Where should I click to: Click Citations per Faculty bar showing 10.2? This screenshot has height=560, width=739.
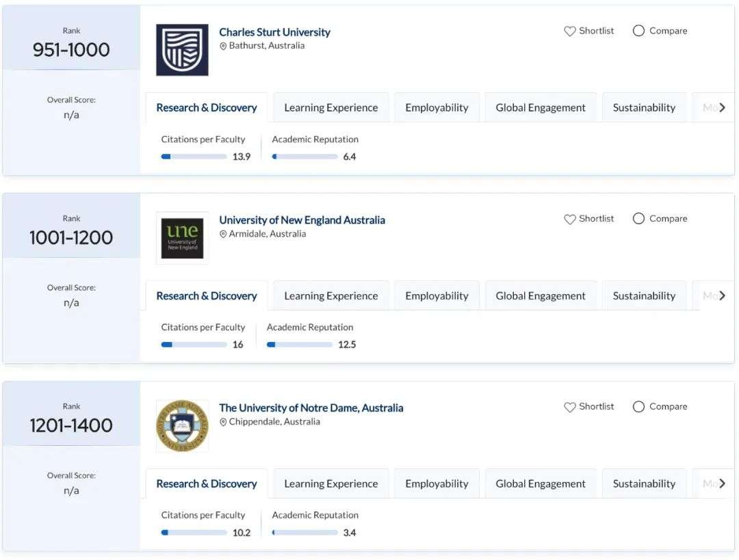click(x=194, y=533)
